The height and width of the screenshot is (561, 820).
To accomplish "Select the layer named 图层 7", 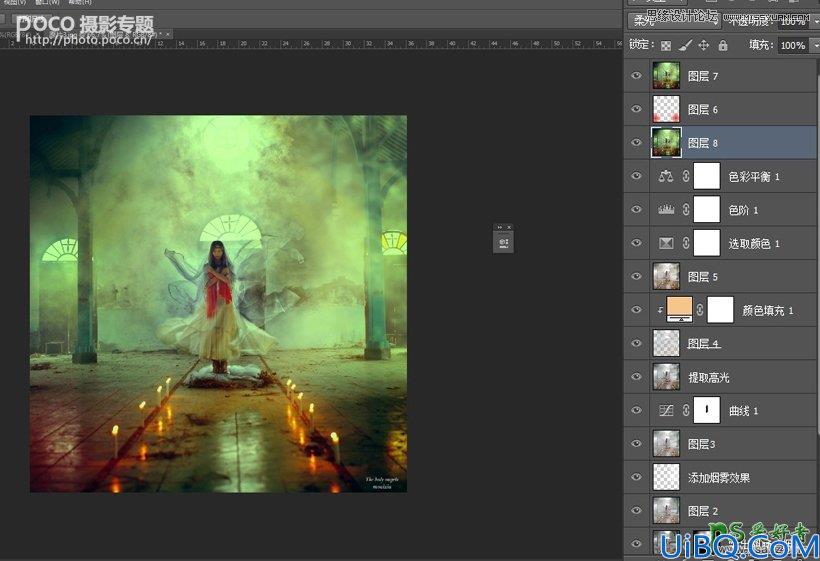I will tap(703, 76).
